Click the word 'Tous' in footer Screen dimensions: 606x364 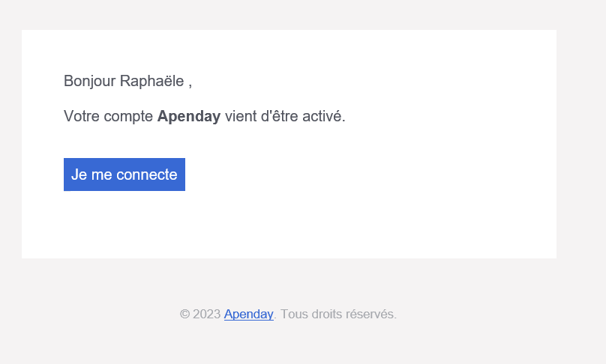point(293,314)
